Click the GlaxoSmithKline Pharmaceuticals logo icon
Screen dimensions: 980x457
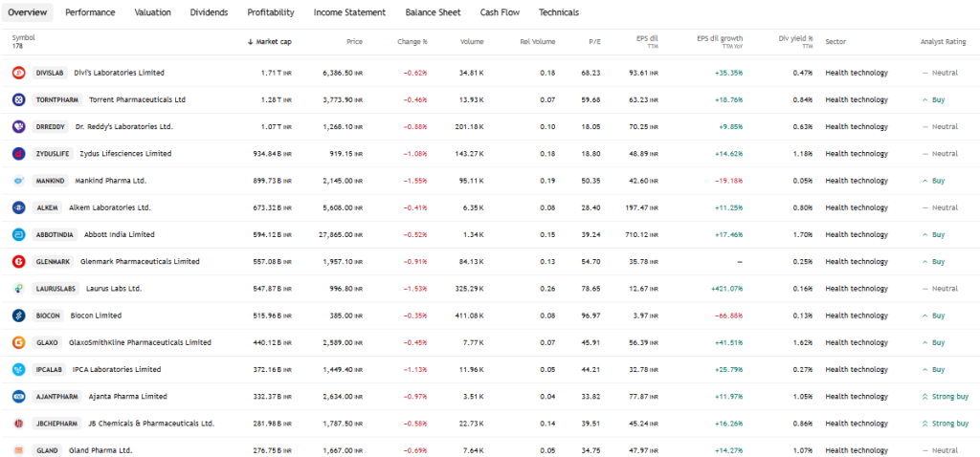point(19,342)
